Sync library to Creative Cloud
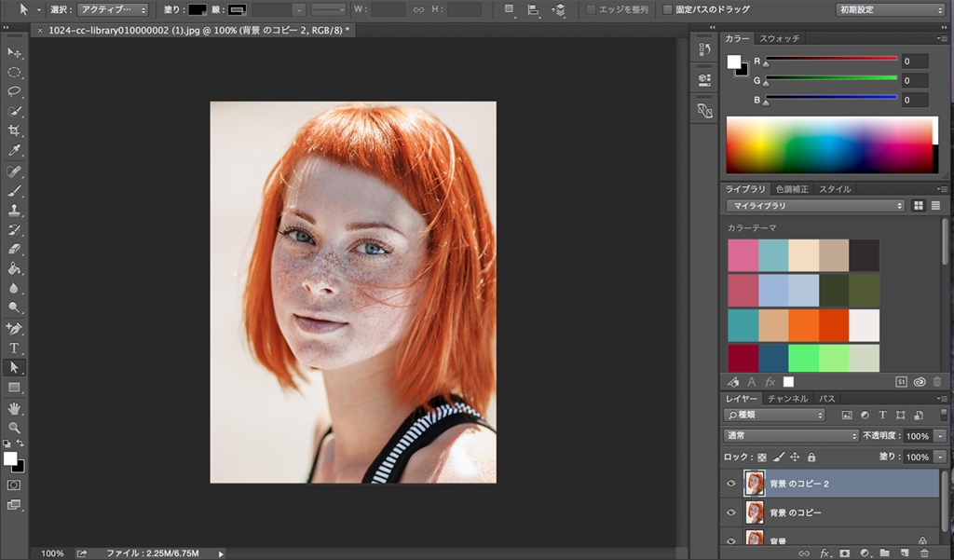Screen dimensions: 954x560 pos(920,382)
